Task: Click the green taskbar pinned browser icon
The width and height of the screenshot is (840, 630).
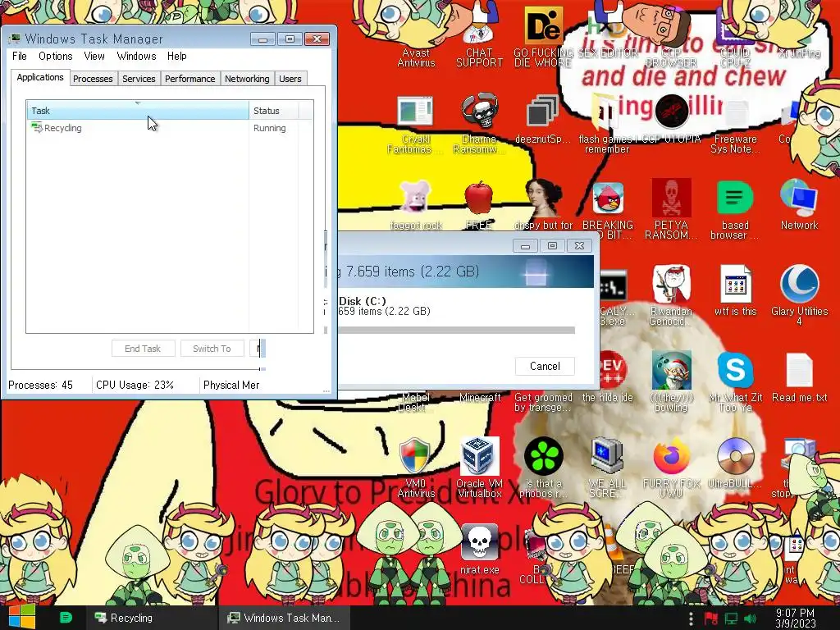Action: 66,618
